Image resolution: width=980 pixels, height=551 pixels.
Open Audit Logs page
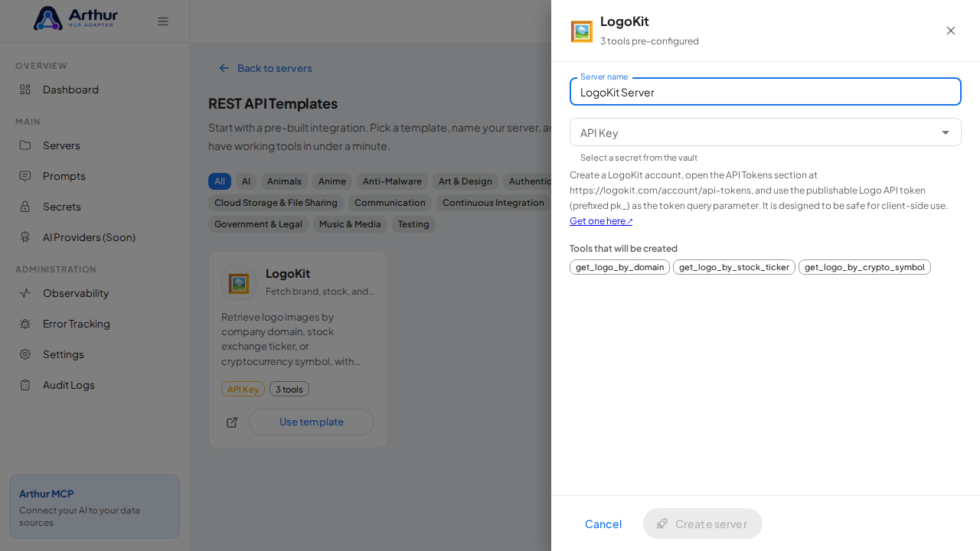tap(95, 385)
